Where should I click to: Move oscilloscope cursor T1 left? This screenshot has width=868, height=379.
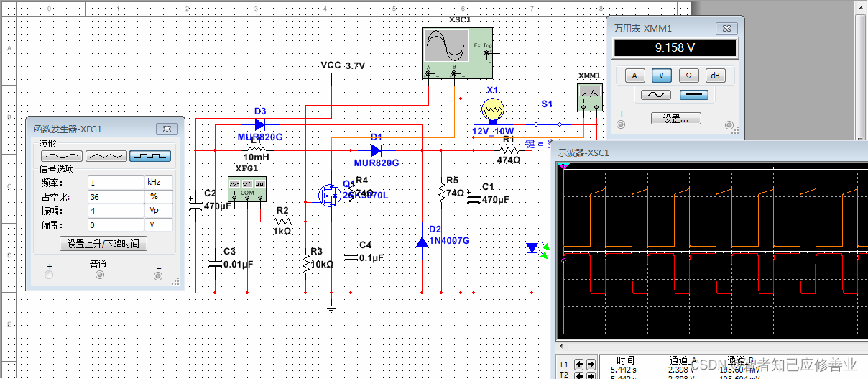(x=578, y=364)
